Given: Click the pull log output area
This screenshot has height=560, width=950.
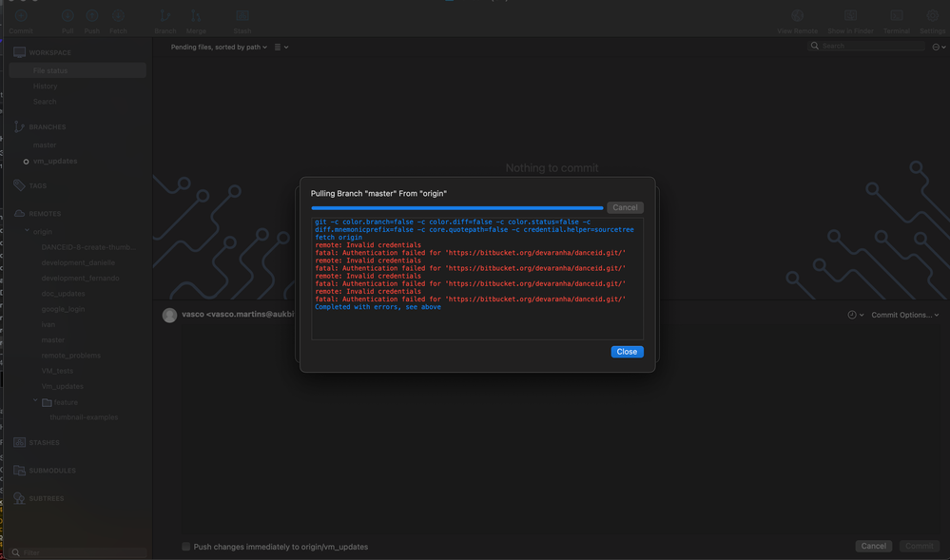Looking at the screenshot, I should click(477, 279).
